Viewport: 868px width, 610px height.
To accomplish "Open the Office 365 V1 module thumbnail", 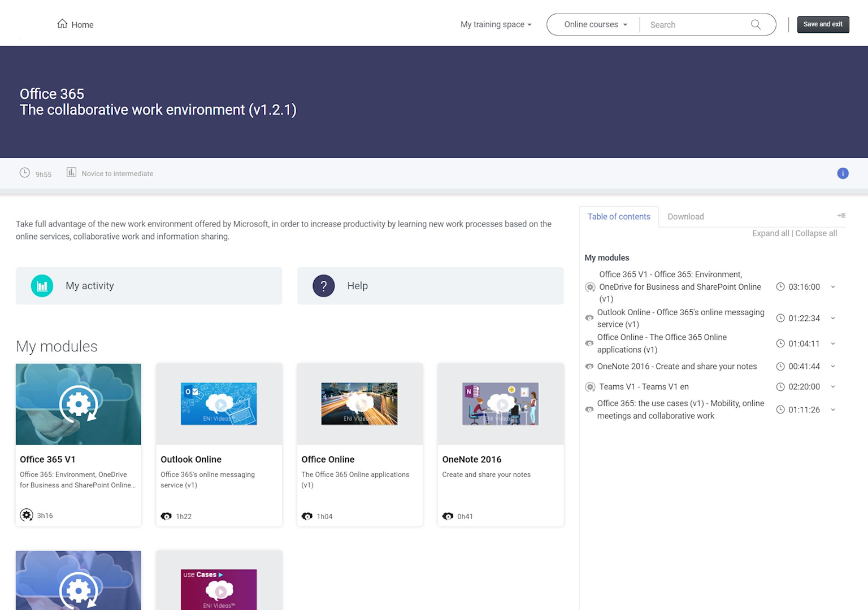I will tap(79, 404).
